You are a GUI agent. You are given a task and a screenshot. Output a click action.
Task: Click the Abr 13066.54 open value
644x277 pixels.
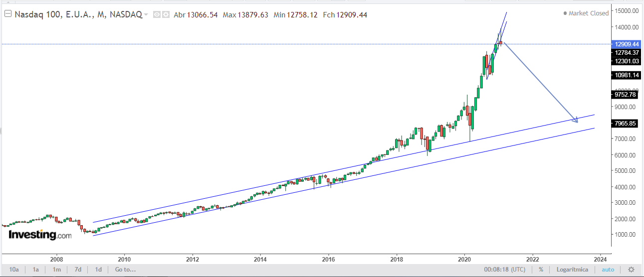click(x=196, y=15)
